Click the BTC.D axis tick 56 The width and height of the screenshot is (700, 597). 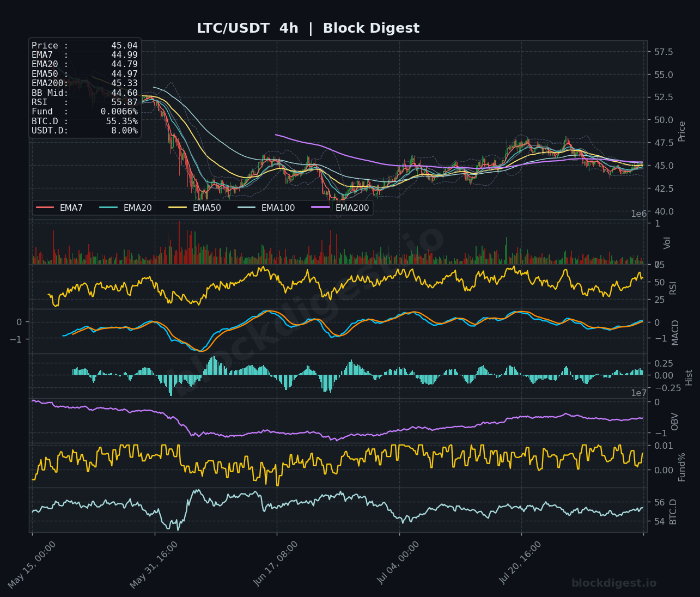pos(659,502)
